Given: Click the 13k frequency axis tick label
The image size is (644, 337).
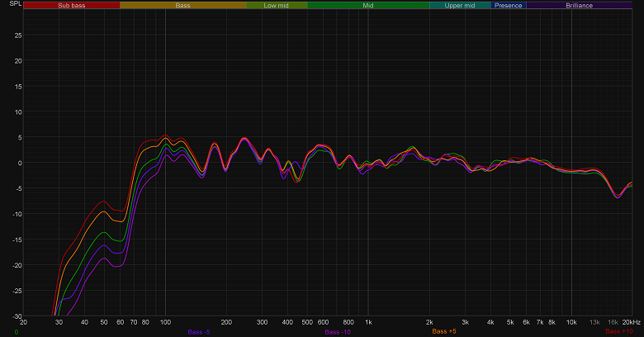Looking at the screenshot, I should 594,322.
